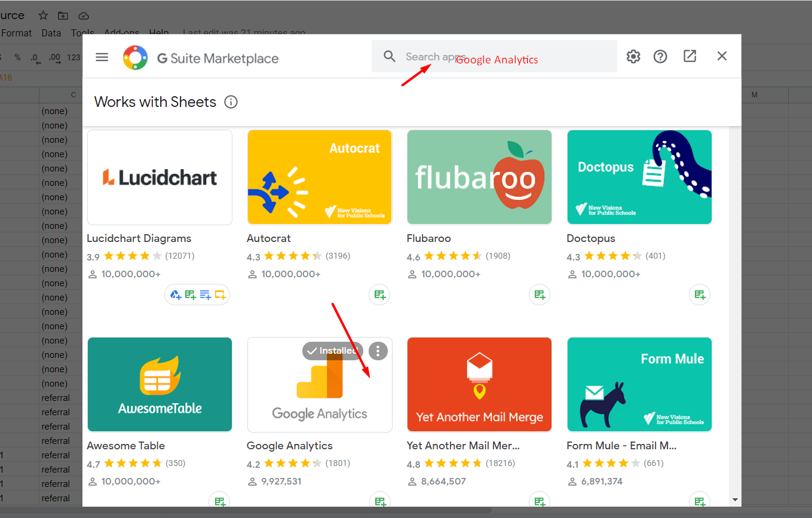
Task: Click percent format button in Sheets toolbar
Action: tap(18, 57)
